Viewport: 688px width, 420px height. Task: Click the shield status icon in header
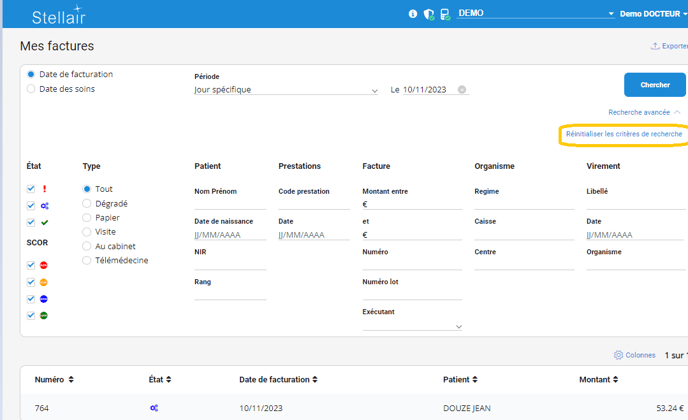(x=429, y=14)
